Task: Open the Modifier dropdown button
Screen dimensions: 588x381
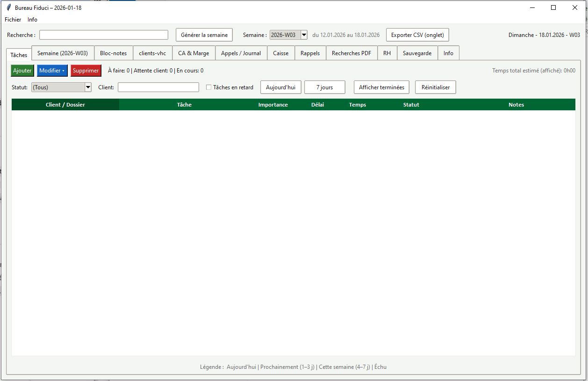Action: pyautogui.click(x=52, y=71)
